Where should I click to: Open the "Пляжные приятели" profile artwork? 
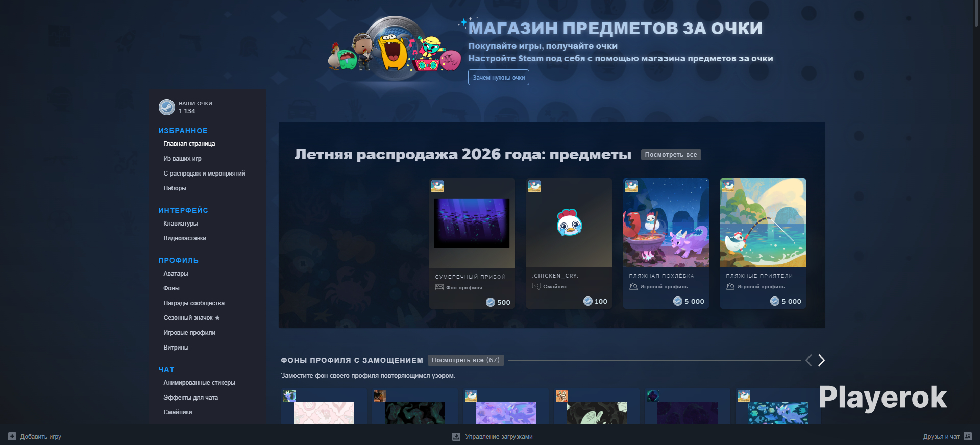click(x=763, y=222)
